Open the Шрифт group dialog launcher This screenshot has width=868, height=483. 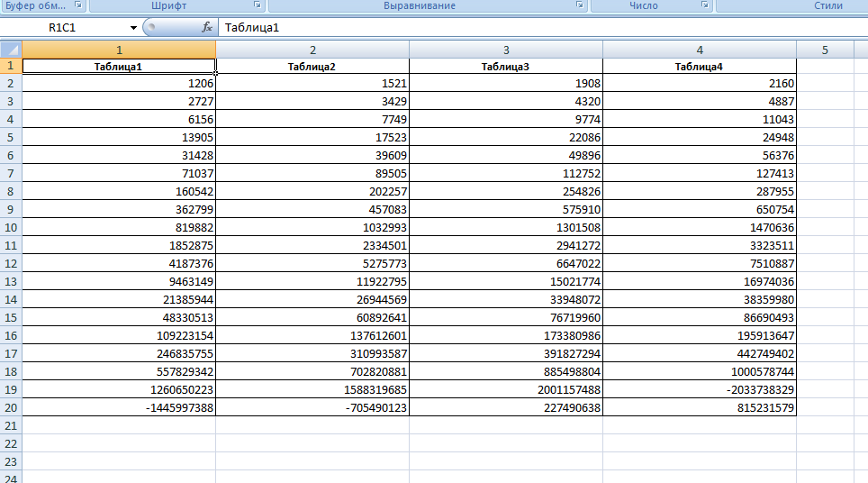(x=257, y=5)
